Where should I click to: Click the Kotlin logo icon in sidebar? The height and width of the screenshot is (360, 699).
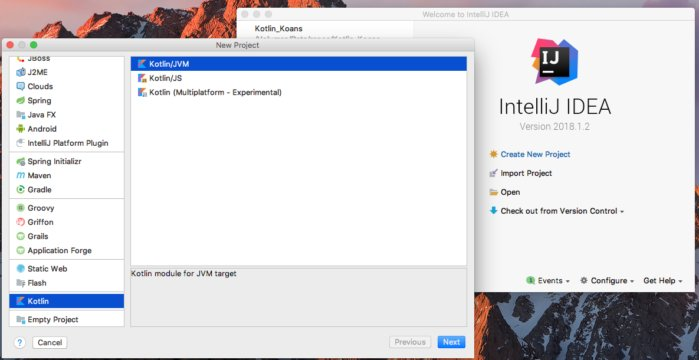coord(21,301)
